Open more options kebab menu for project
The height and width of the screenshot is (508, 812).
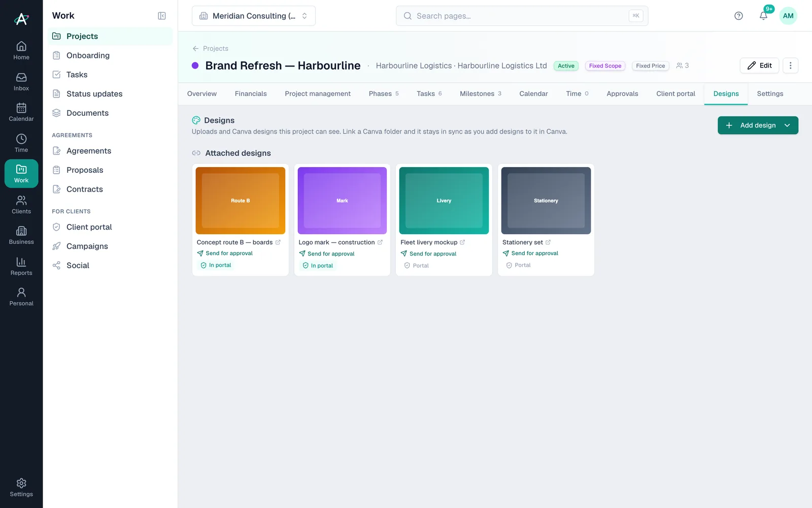pyautogui.click(x=790, y=66)
